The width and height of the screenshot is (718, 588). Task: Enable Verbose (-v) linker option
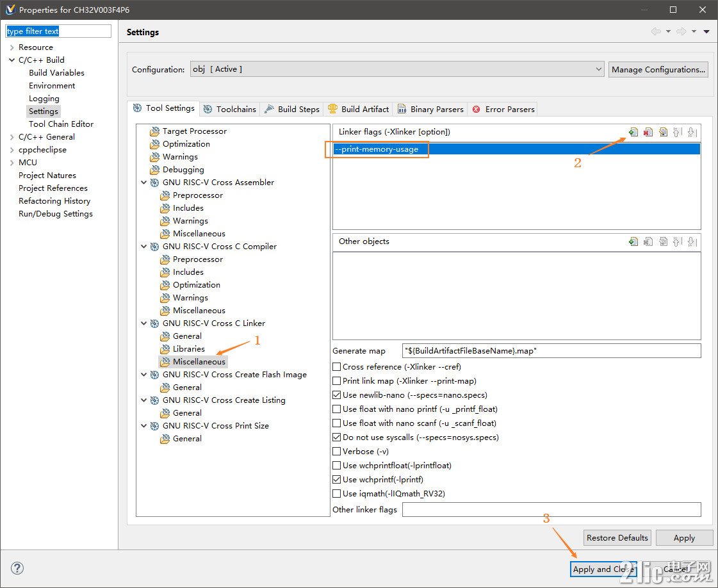pyautogui.click(x=336, y=452)
